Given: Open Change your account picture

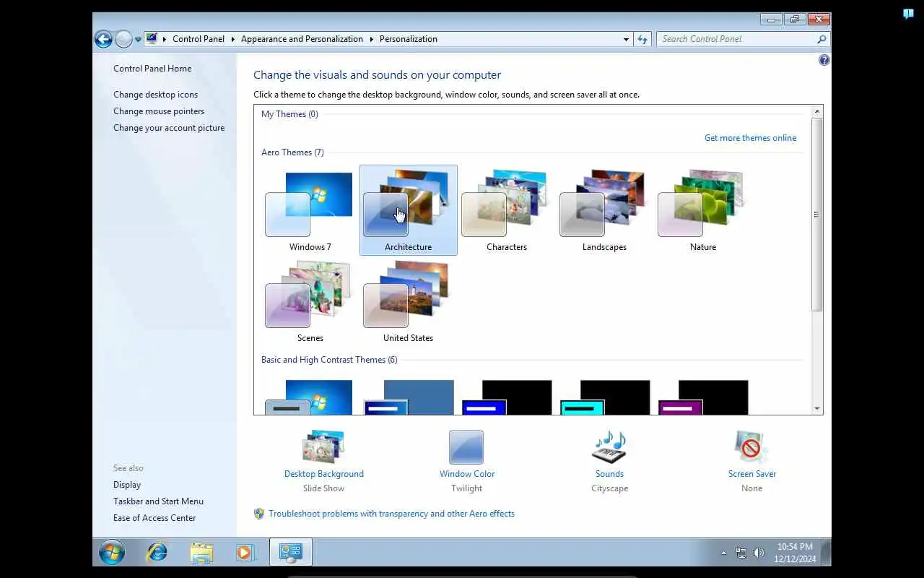Looking at the screenshot, I should (169, 128).
